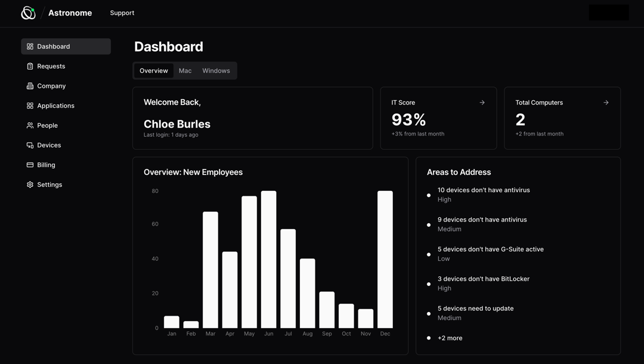The height and width of the screenshot is (364, 644).
Task: Open Company in the sidebar
Action: coord(66,86)
